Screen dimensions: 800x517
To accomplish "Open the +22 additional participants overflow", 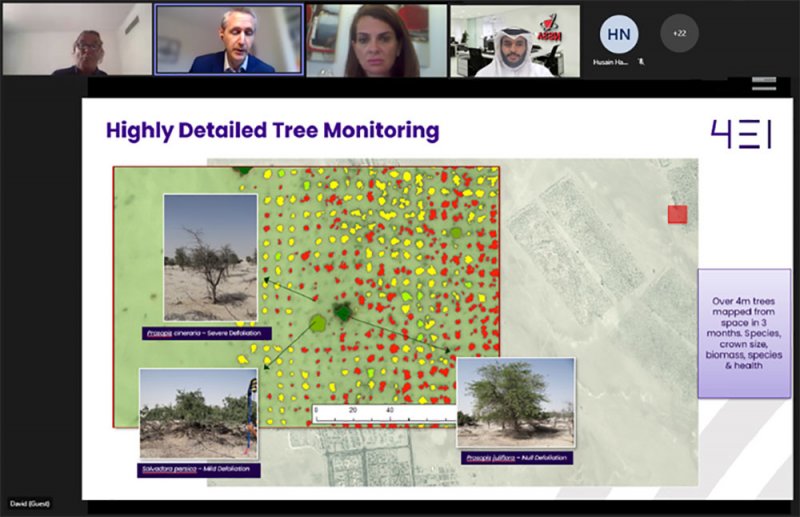I will pyautogui.click(x=679, y=33).
